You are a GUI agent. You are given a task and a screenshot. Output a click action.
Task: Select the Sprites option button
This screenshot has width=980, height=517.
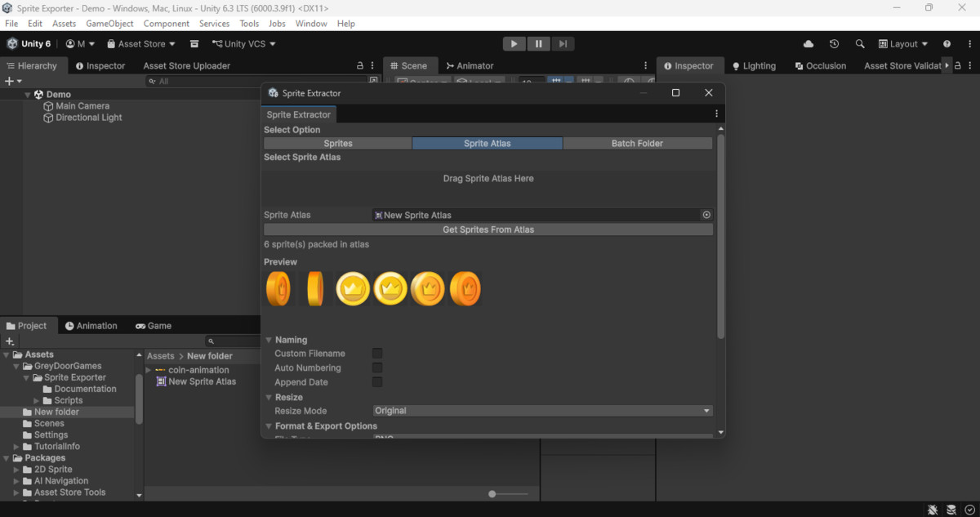pyautogui.click(x=338, y=143)
